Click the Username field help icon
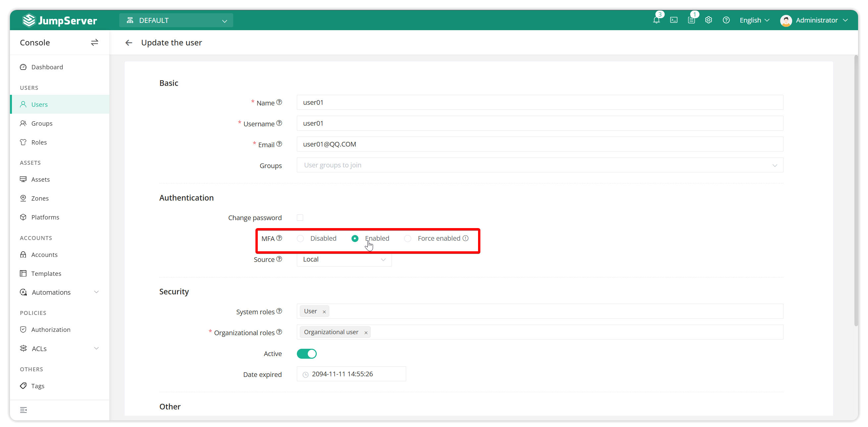Screen dimensions: 868x427 click(279, 123)
